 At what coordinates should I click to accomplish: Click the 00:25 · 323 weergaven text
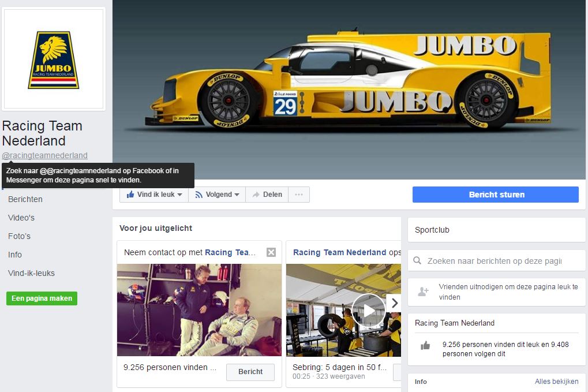[x=328, y=376]
